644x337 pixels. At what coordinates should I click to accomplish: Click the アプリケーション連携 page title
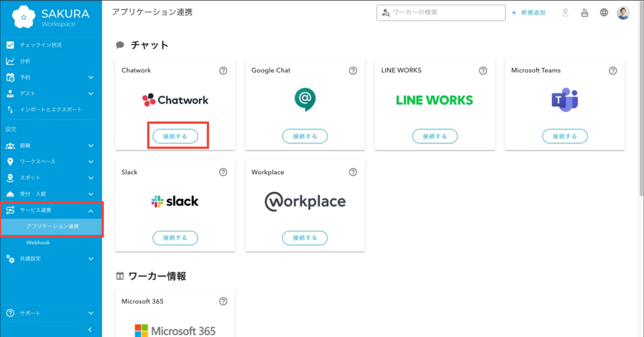pos(152,12)
